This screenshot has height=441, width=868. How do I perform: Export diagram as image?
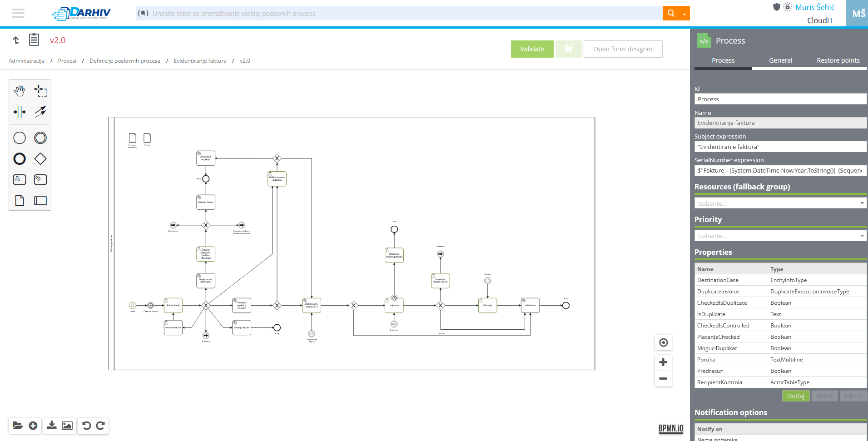pyautogui.click(x=67, y=426)
